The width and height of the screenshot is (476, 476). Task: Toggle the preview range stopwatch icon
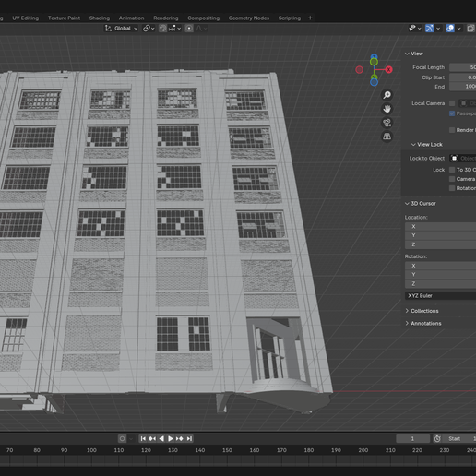[437, 438]
